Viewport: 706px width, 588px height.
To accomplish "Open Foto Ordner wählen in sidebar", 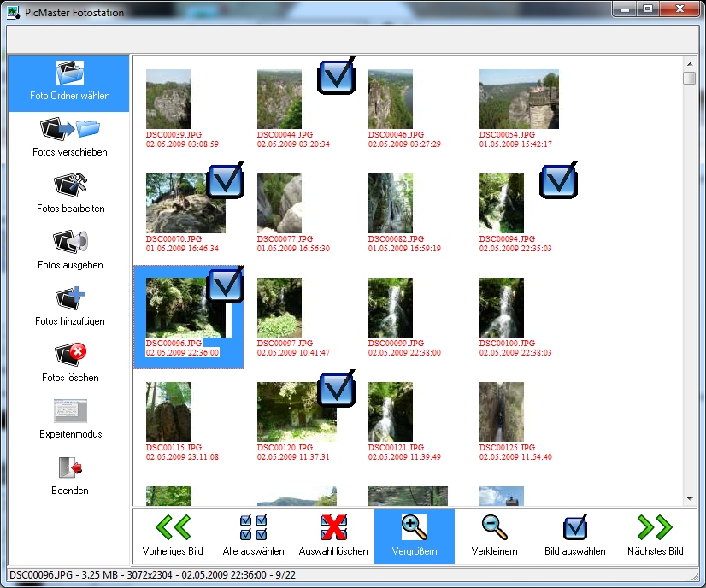I will pos(69,83).
